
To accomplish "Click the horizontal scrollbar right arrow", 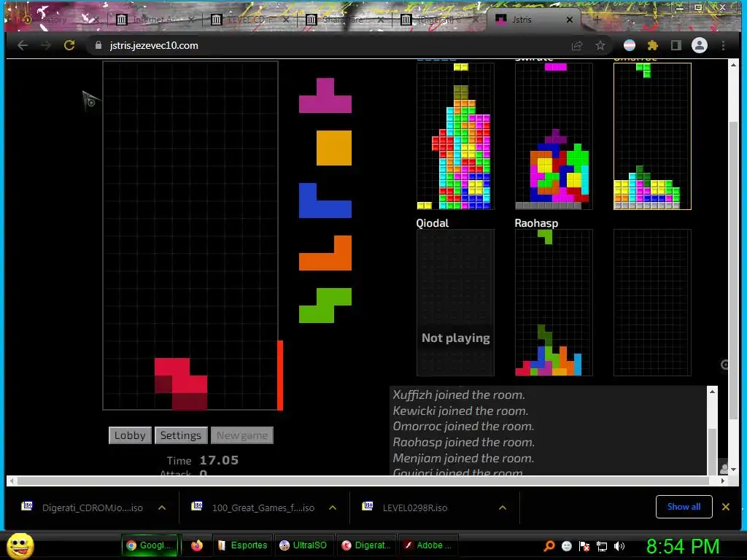I will tap(723, 481).
